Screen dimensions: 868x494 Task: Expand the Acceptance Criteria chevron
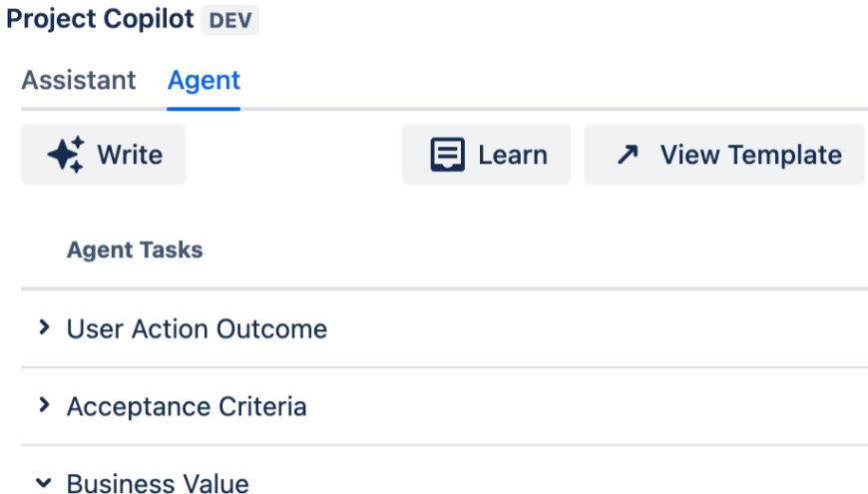point(43,405)
